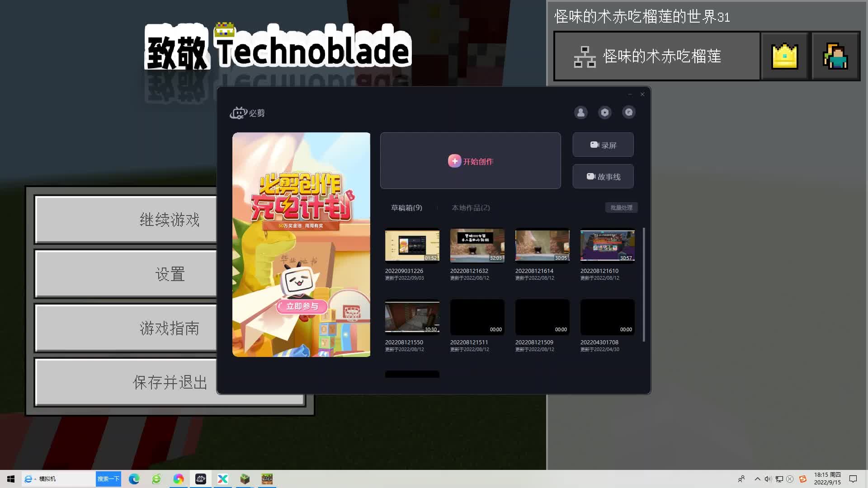Click the pink plus 开始创作 button

[471, 161]
